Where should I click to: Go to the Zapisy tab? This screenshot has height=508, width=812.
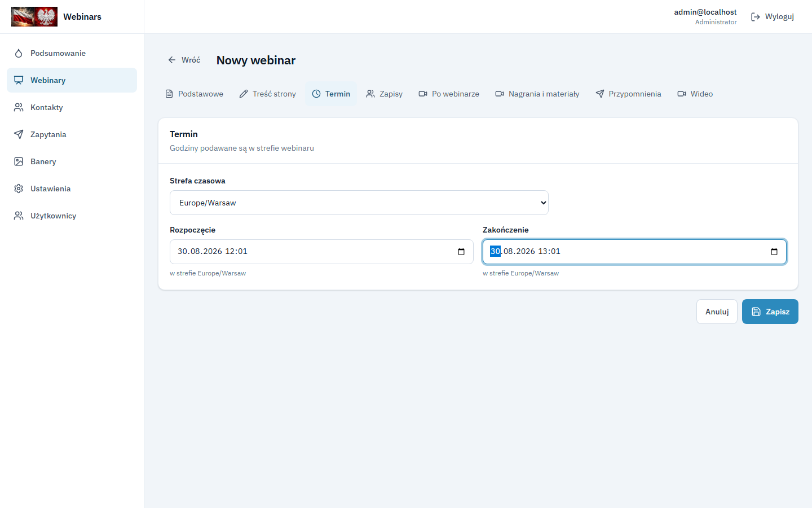384,94
